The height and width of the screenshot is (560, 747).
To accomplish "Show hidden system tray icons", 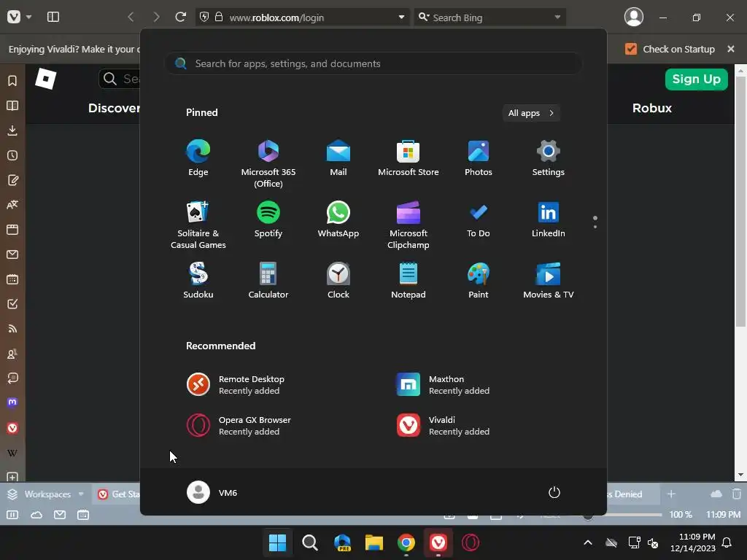I will click(588, 542).
